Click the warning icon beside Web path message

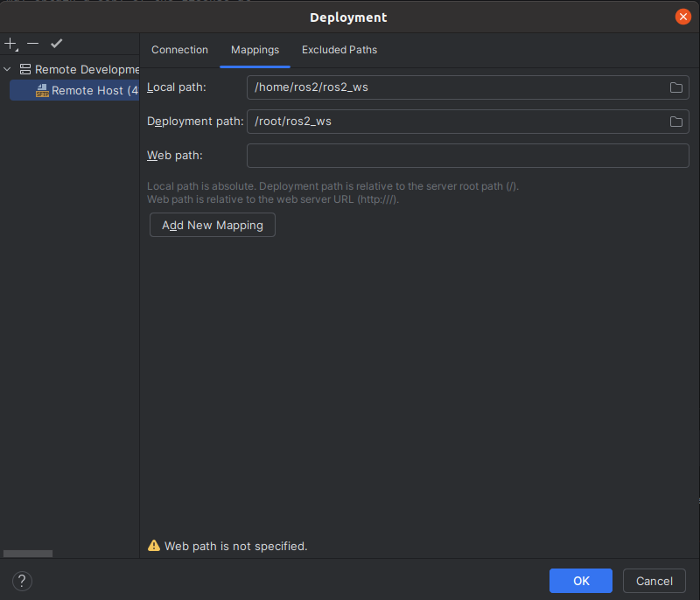click(x=154, y=545)
